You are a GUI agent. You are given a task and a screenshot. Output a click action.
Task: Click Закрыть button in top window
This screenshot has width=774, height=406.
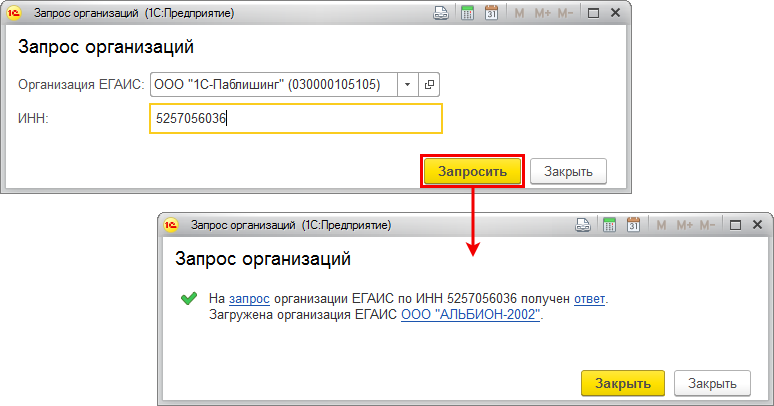568,171
